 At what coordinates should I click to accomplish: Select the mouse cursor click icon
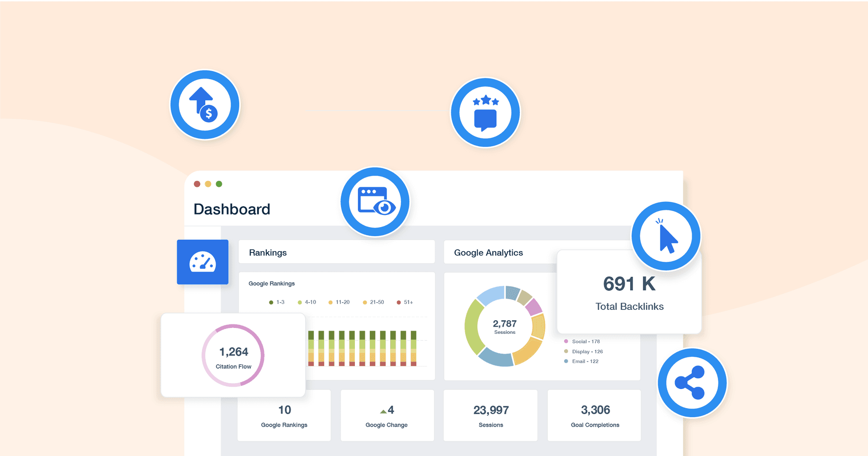tap(665, 235)
